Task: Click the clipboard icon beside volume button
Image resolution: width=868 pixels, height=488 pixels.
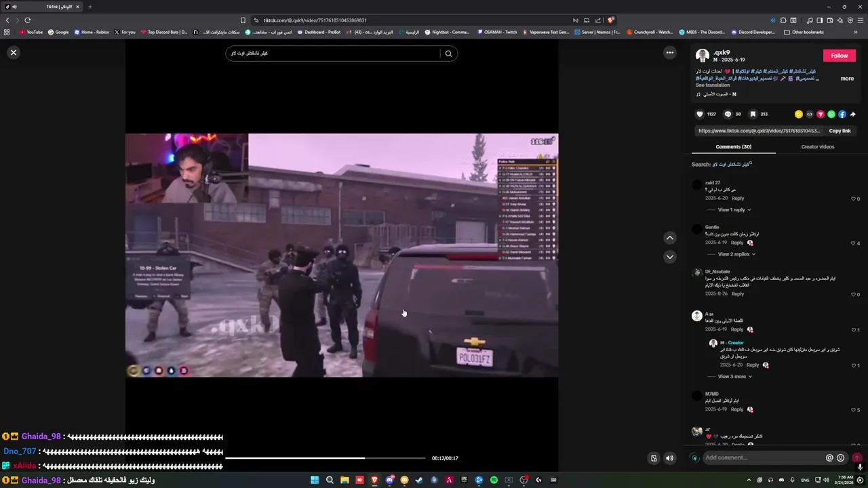Action: [654, 458]
